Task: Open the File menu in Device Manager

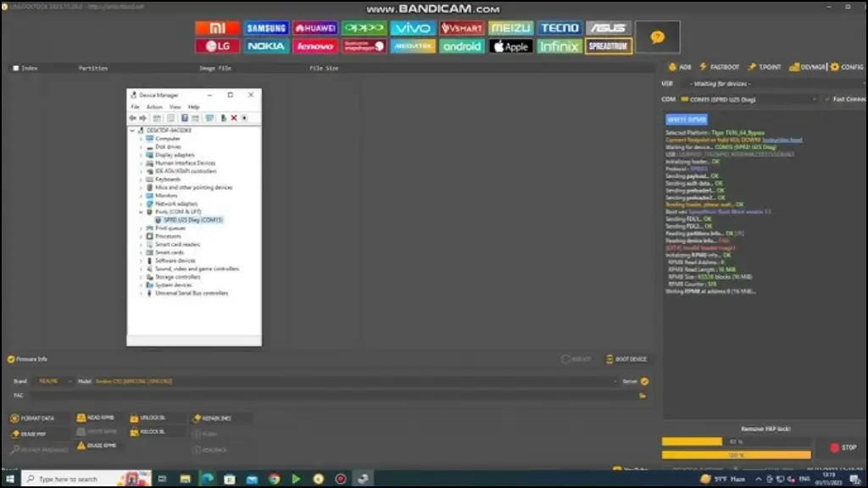Action: (135, 107)
